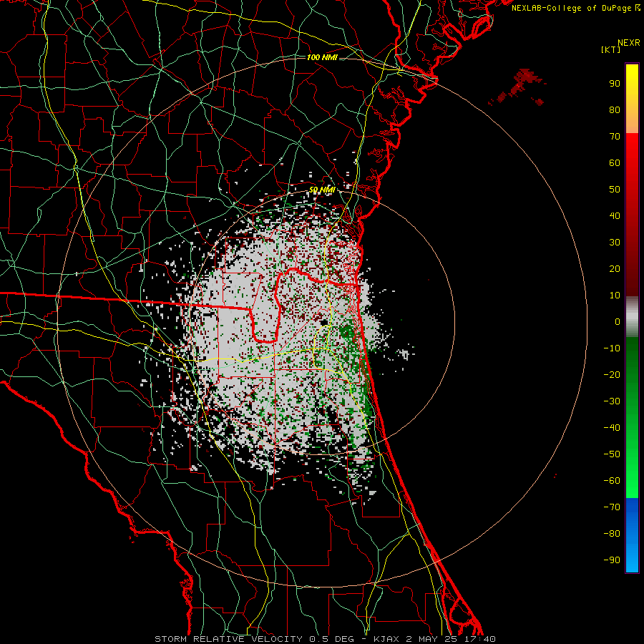This screenshot has width=644, height=644.
Task: Click the -40 value on the velocity scale
Action: (612, 428)
